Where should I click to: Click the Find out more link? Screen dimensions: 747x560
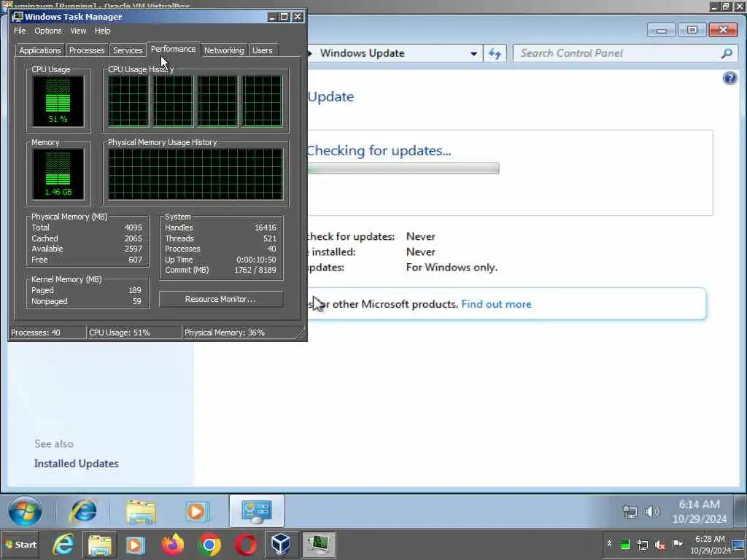click(x=496, y=304)
